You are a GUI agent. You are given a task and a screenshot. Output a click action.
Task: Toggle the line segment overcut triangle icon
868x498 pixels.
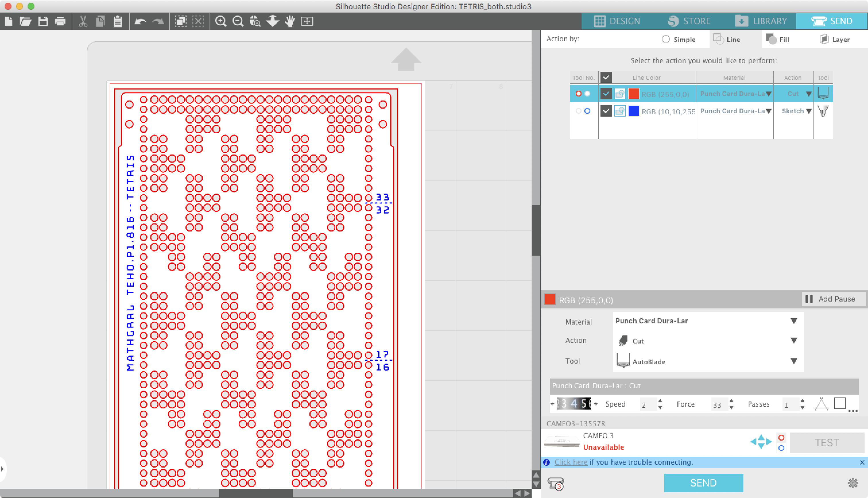821,404
